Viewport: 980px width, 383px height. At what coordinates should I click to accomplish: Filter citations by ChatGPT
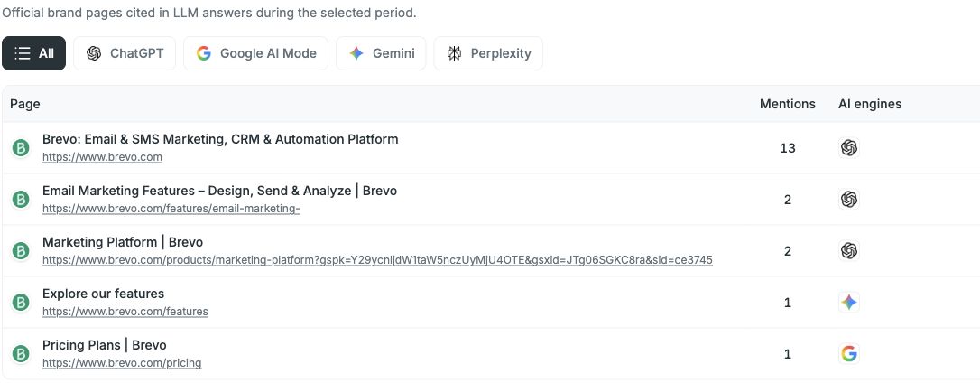point(125,53)
